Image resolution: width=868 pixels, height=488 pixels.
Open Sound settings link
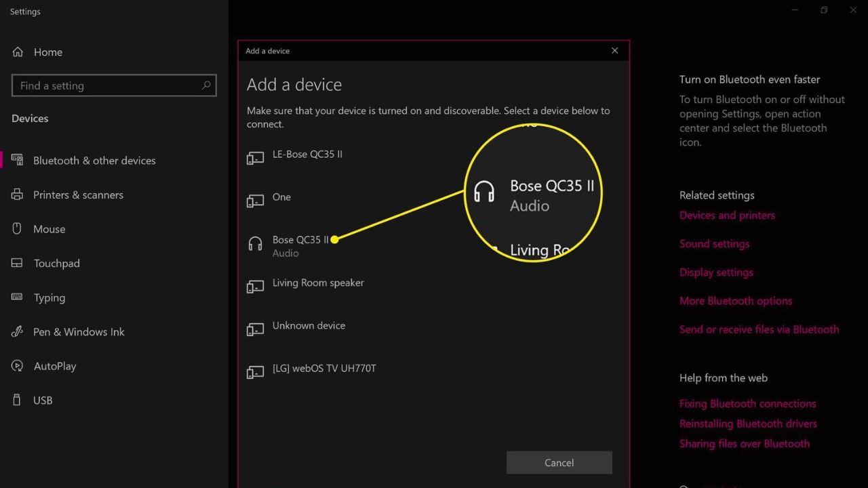pos(714,244)
